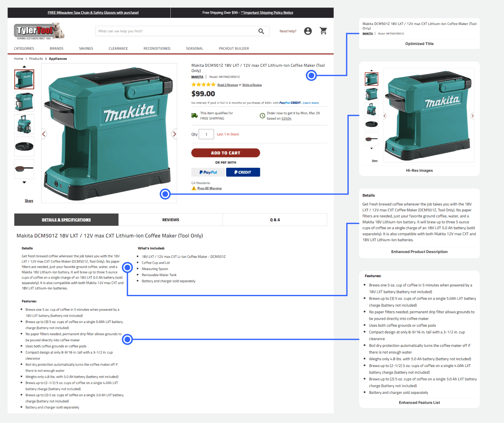Open the Savings menu
This screenshot has height=423, width=504.
tap(86, 48)
